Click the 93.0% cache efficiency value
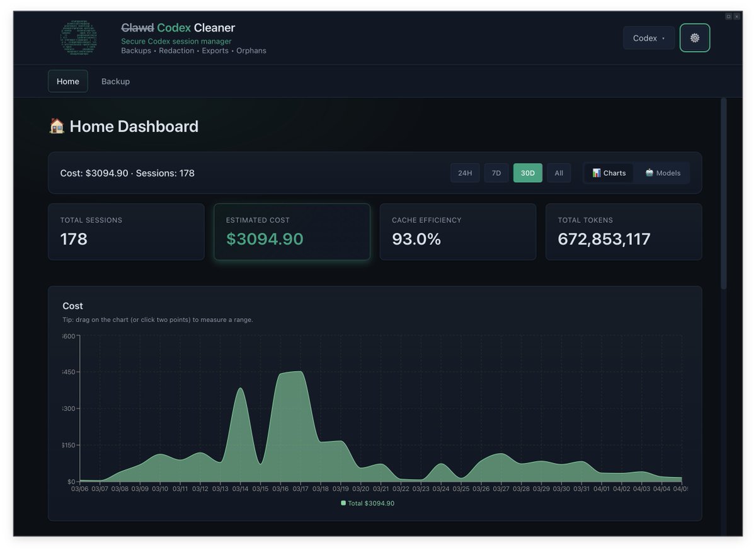This screenshot has height=552, width=756. coord(416,239)
